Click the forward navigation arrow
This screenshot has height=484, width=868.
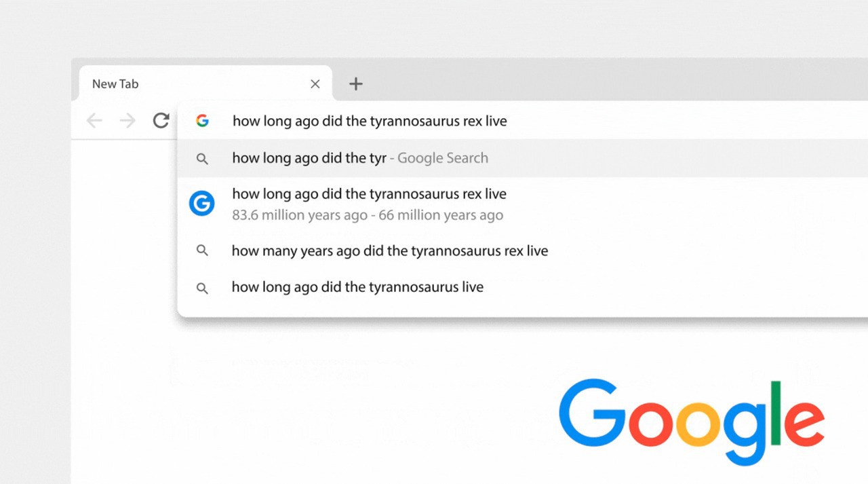coord(127,121)
